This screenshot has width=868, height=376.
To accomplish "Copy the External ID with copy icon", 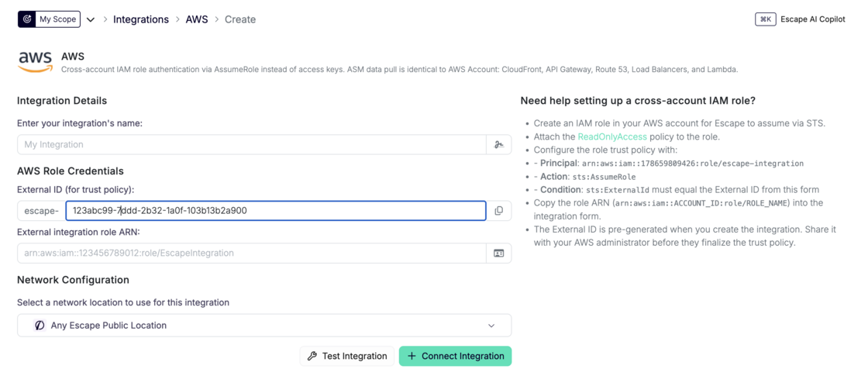I will pyautogui.click(x=499, y=210).
